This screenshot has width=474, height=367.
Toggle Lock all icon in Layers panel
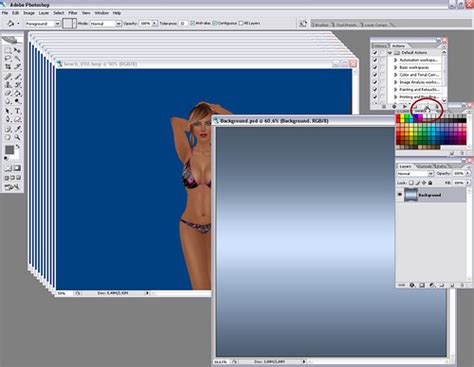(430, 183)
